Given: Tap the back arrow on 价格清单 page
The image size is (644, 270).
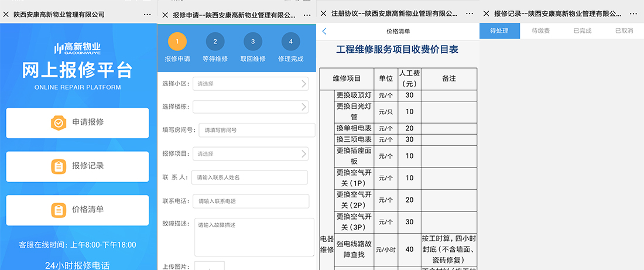Looking at the screenshot, I should [x=325, y=31].
